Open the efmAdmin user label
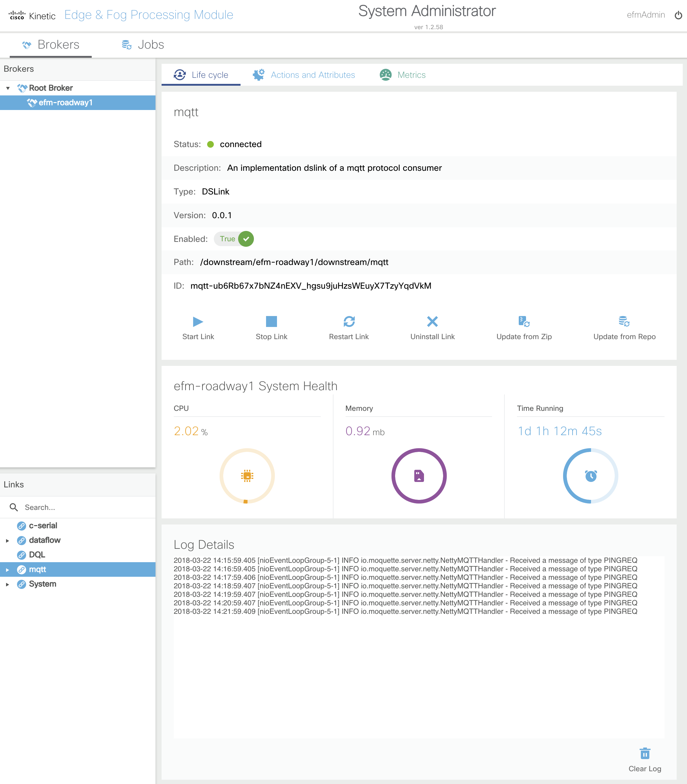687x784 pixels. coord(646,15)
